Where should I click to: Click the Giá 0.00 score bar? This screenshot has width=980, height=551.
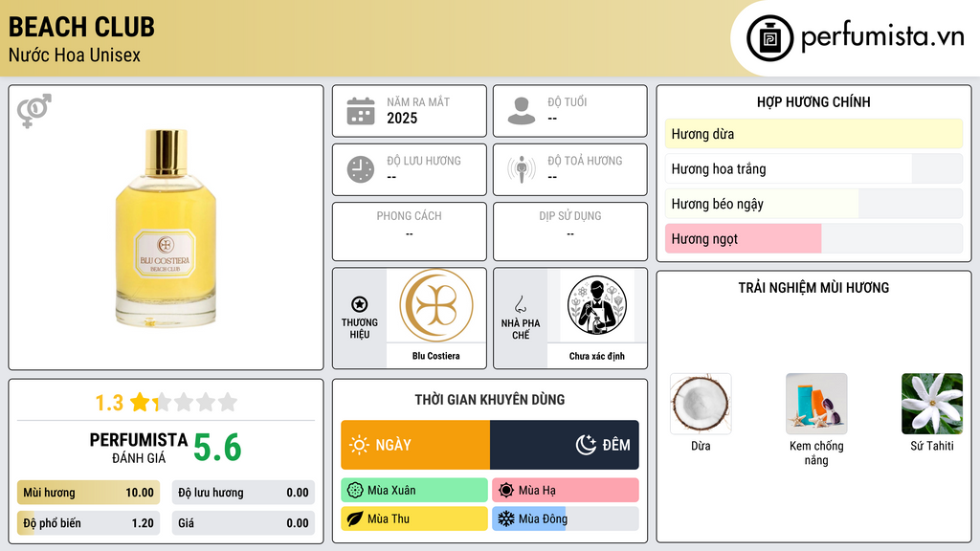pos(243,523)
